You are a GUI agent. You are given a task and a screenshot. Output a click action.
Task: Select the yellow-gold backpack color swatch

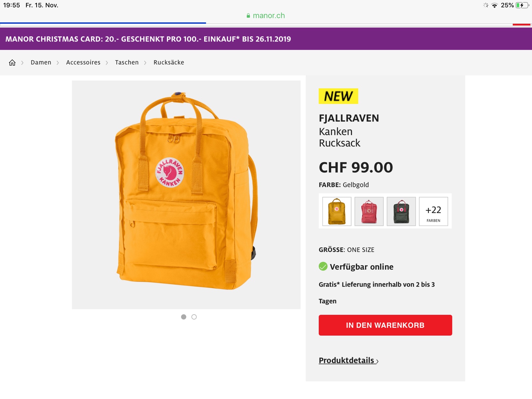(x=337, y=211)
